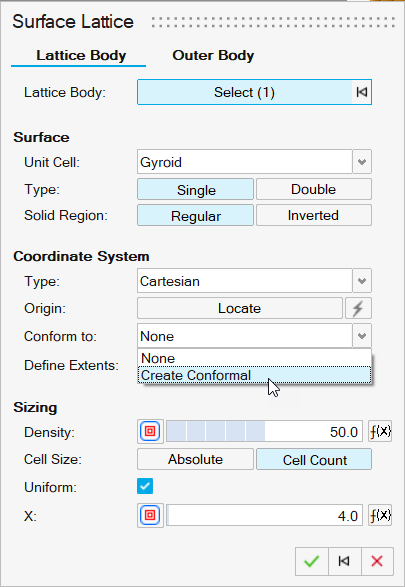This screenshot has width=405, height=587.
Task: Switch Cell Size to Absolute
Action: pyautogui.click(x=195, y=459)
